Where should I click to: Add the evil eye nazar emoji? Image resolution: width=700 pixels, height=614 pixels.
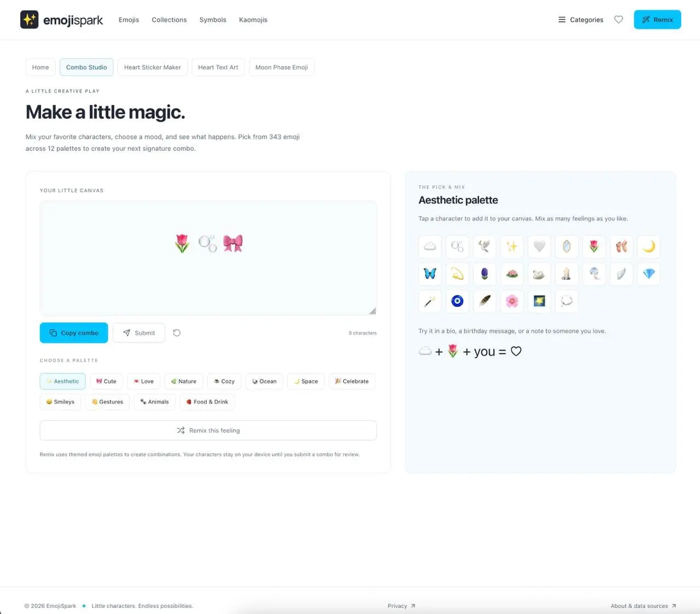[x=457, y=301]
